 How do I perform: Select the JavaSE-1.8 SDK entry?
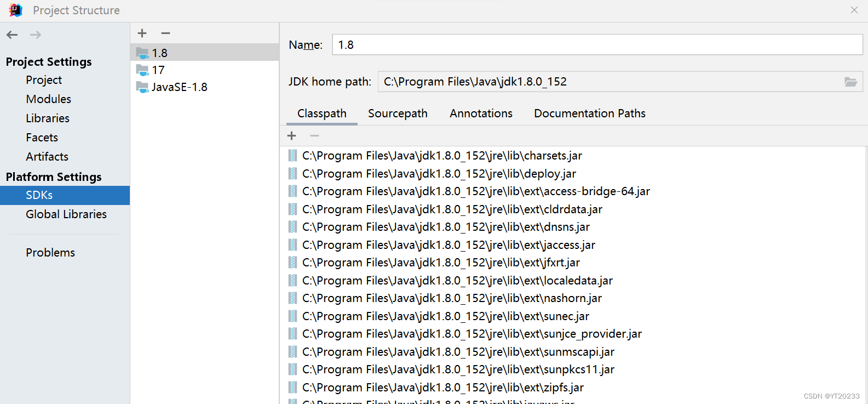pos(205,87)
